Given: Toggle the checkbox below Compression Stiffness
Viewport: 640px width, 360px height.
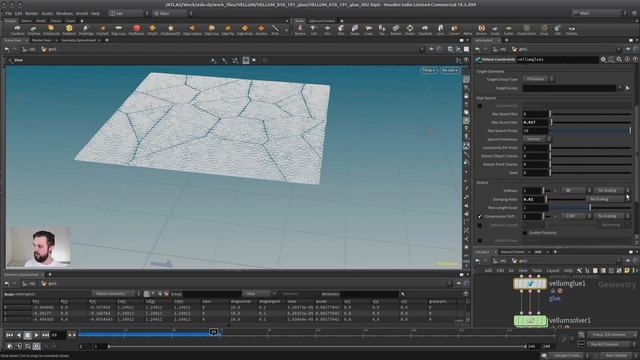Looking at the screenshot, I should click(x=480, y=225).
